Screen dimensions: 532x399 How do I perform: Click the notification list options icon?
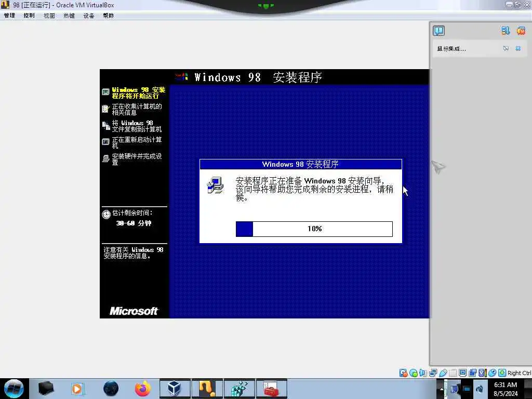pos(506,31)
